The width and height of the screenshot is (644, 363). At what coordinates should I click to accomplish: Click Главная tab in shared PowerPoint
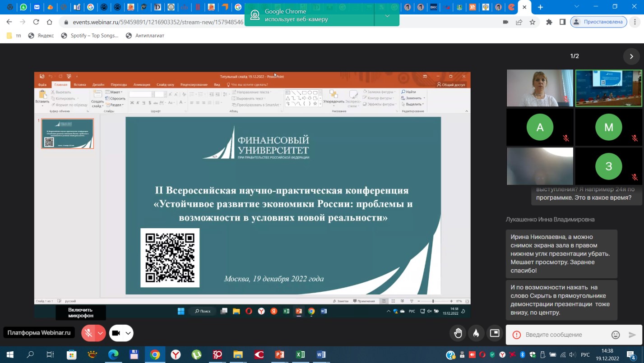pos(60,84)
